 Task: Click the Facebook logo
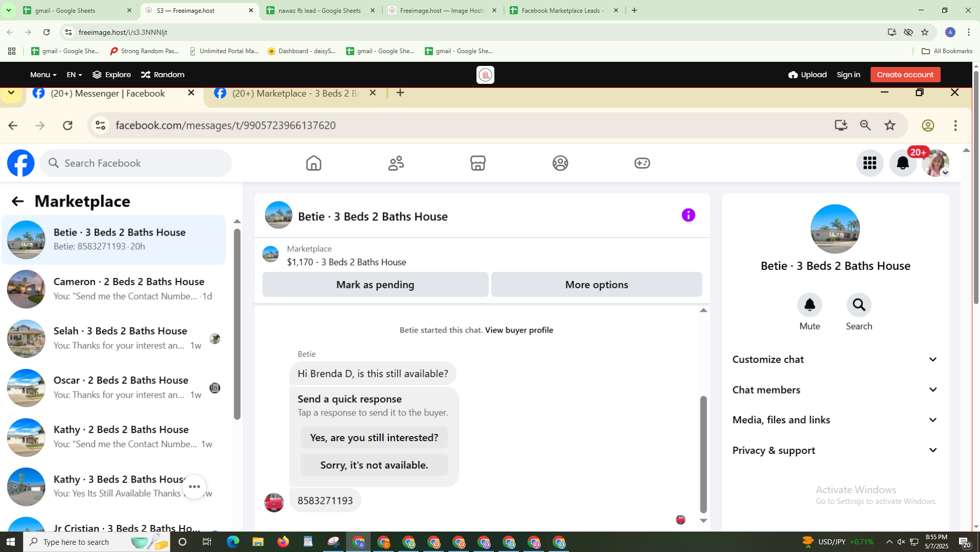pos(21,163)
